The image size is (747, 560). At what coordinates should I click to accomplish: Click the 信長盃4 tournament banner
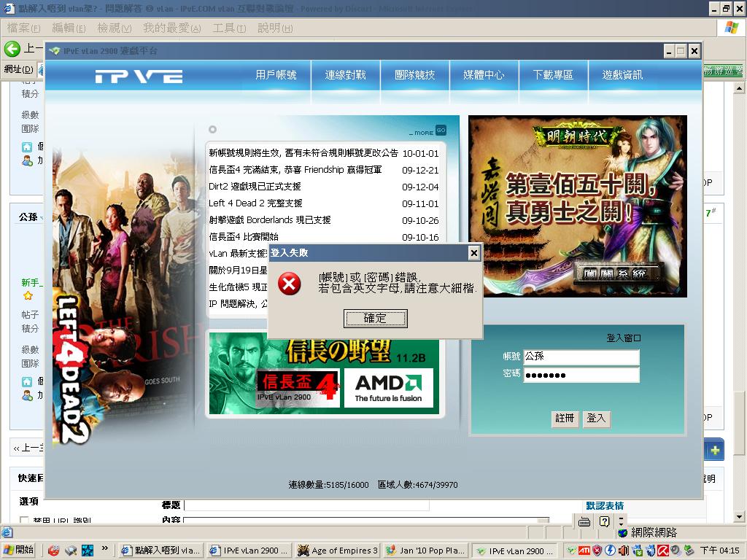pos(298,388)
